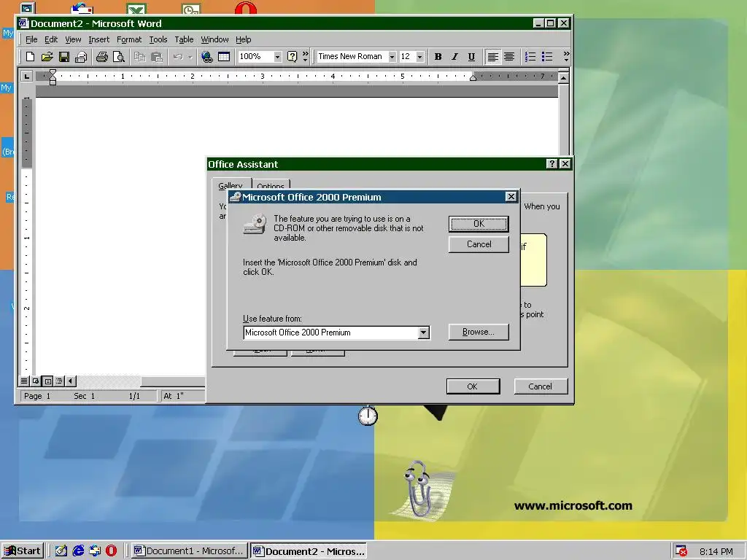747x560 pixels.
Task: Click the Open folder icon in Word toolbar
Action: point(47,57)
